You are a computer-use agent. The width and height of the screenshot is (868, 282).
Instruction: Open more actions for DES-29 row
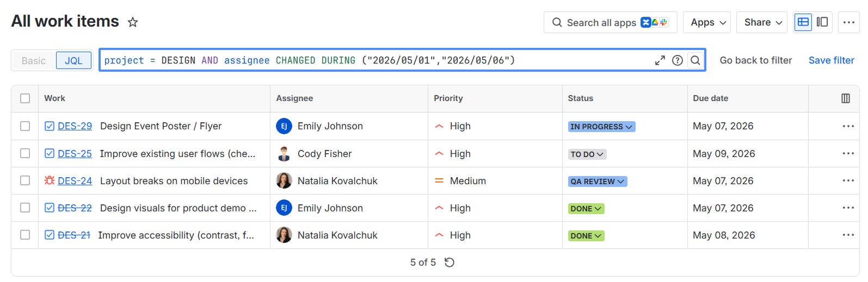(848, 126)
